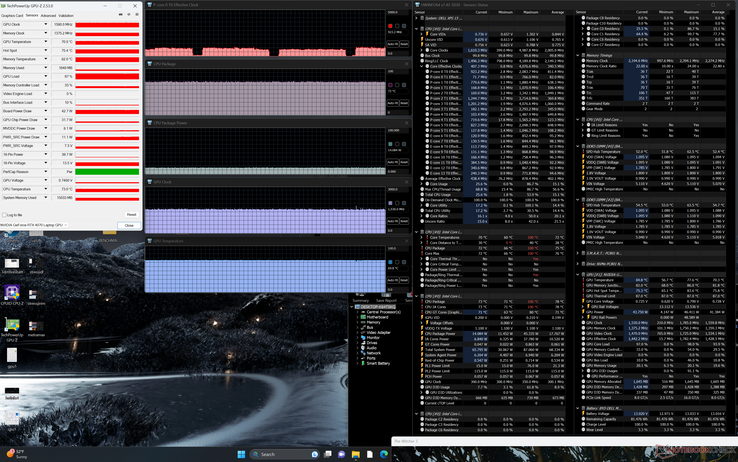This screenshot has height=462, width=738.
Task: Collapse the Memory Timings sensor group
Action: coord(578,56)
